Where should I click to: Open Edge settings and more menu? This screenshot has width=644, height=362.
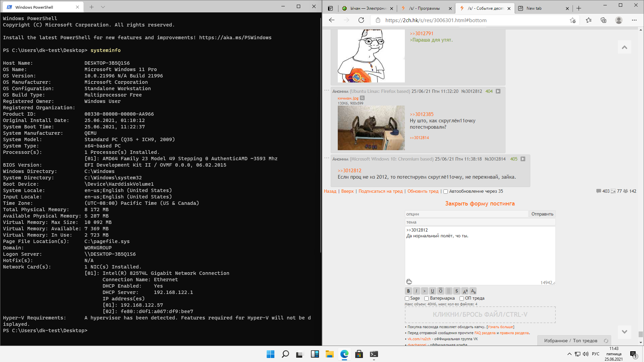[634, 20]
